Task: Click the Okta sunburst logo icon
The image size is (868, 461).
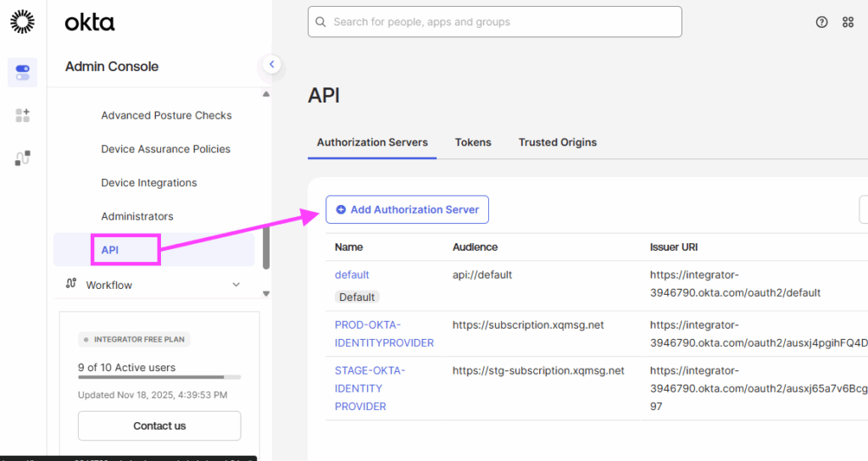Action: [23, 23]
